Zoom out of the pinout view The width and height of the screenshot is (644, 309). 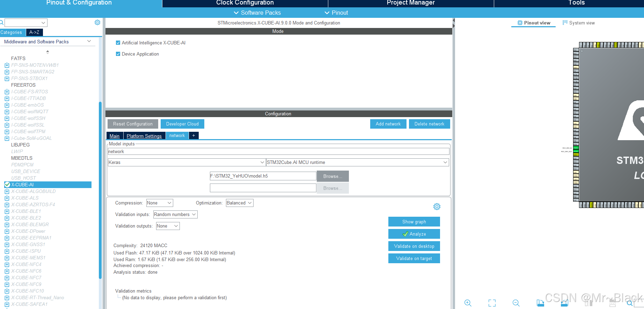point(516,303)
